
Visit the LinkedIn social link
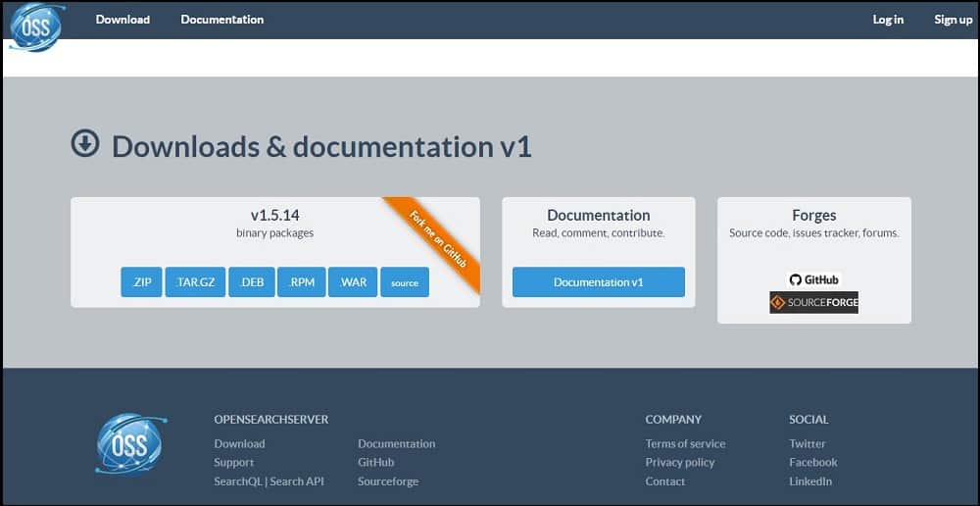810,481
